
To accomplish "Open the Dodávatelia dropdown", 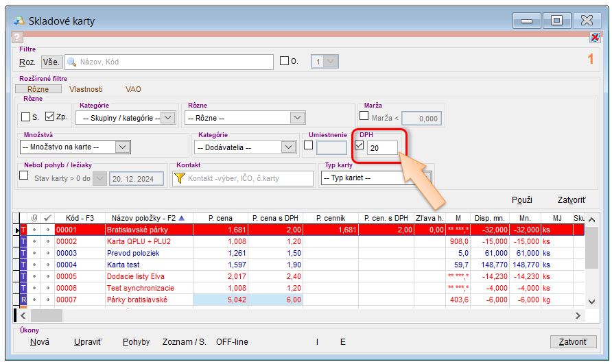I will [288, 147].
